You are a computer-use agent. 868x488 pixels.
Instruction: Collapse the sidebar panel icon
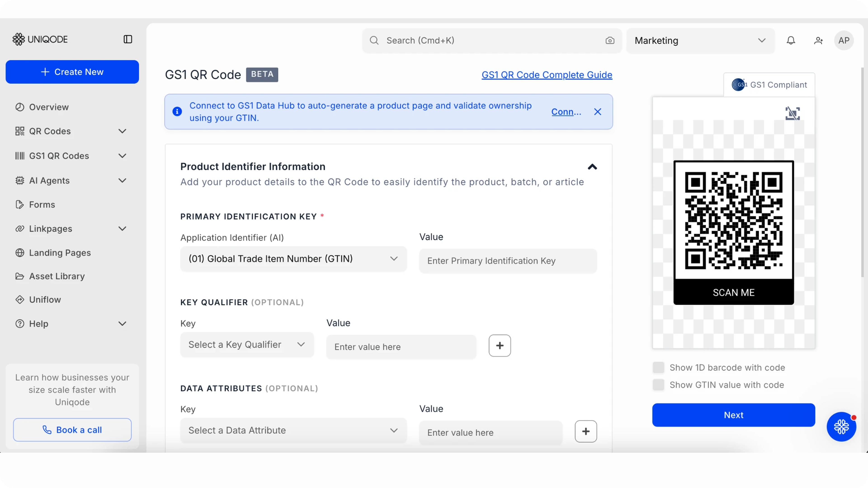tap(128, 39)
